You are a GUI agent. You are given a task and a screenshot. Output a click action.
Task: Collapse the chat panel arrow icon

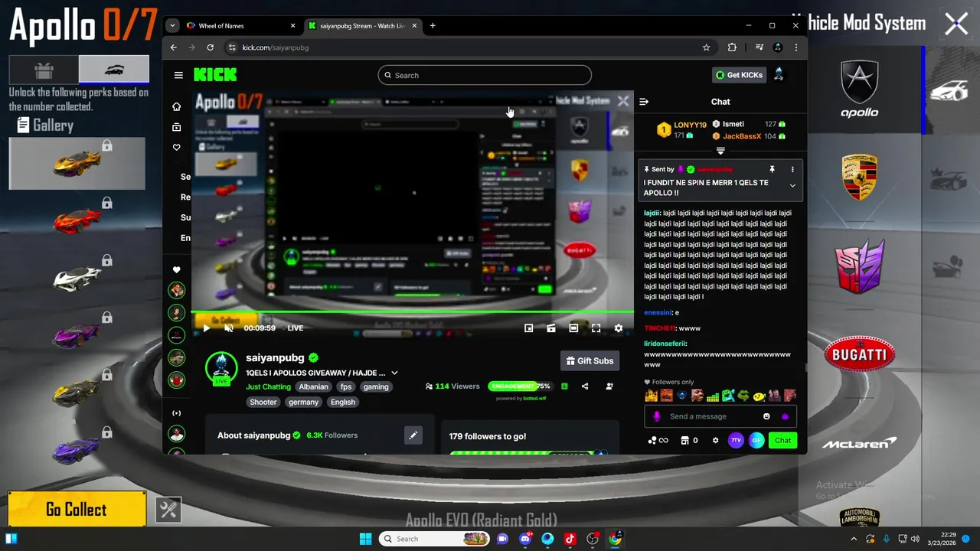coord(644,101)
